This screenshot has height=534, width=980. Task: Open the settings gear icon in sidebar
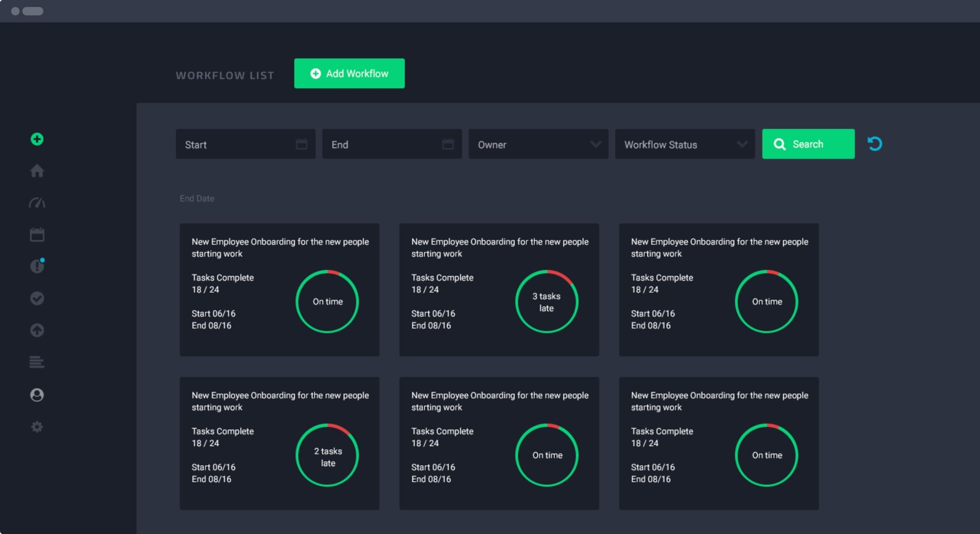[x=37, y=427]
